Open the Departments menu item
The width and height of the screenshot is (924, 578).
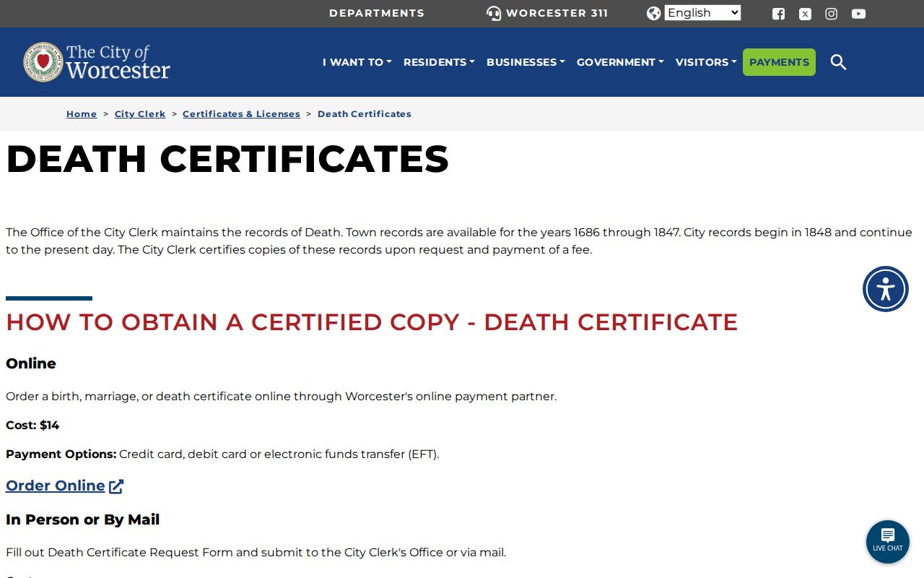pyautogui.click(x=377, y=13)
